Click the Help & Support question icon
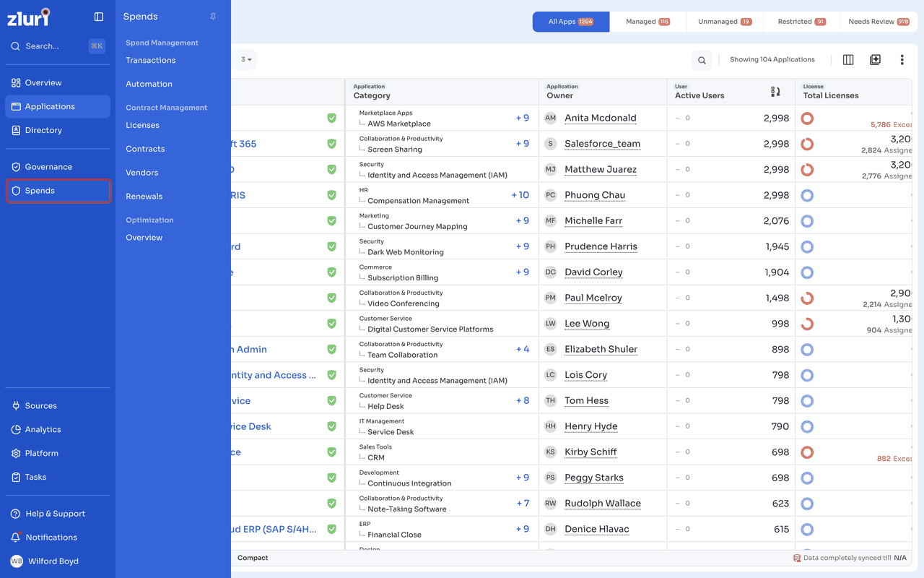 click(x=16, y=514)
